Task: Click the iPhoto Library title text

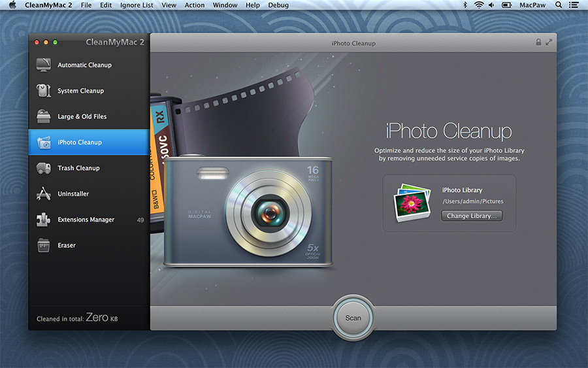Action: pyautogui.click(x=462, y=190)
